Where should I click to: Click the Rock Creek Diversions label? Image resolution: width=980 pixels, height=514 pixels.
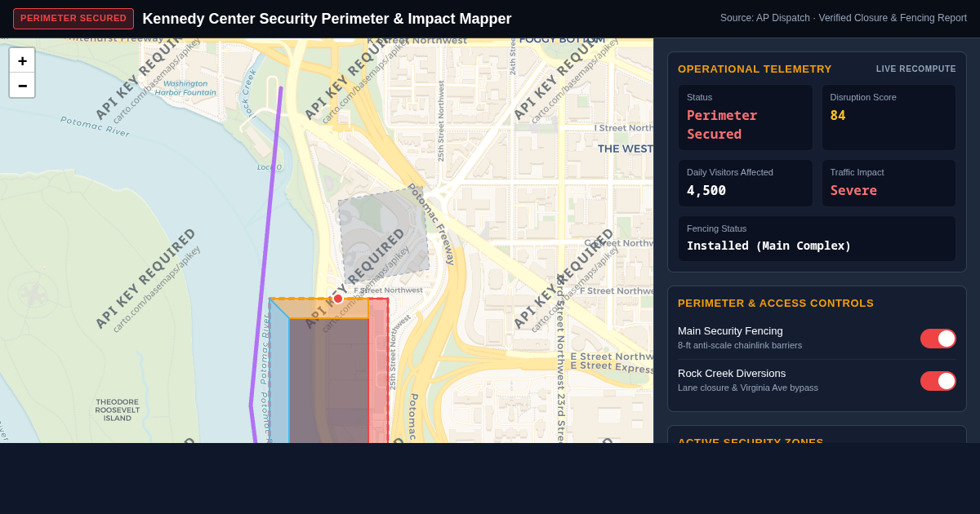732,374
